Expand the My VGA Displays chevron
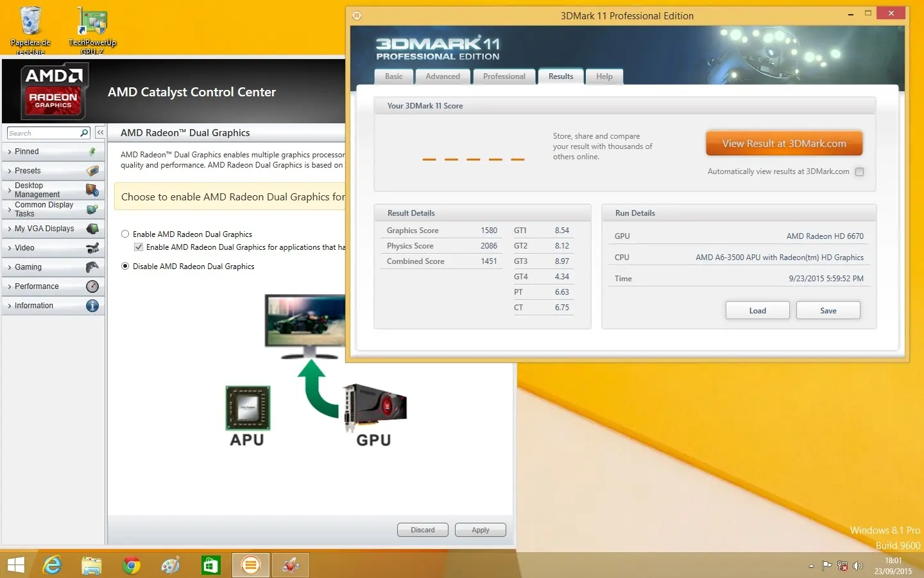The height and width of the screenshot is (578, 924). [10, 229]
